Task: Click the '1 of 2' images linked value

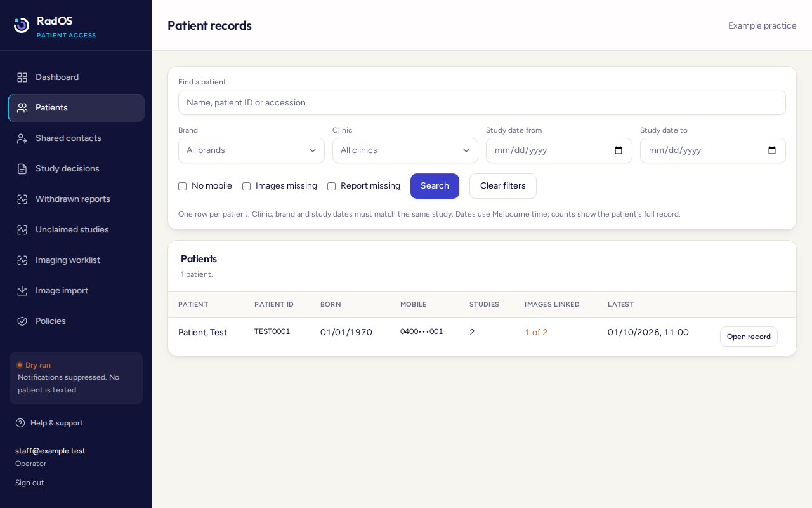Action: pos(536,333)
